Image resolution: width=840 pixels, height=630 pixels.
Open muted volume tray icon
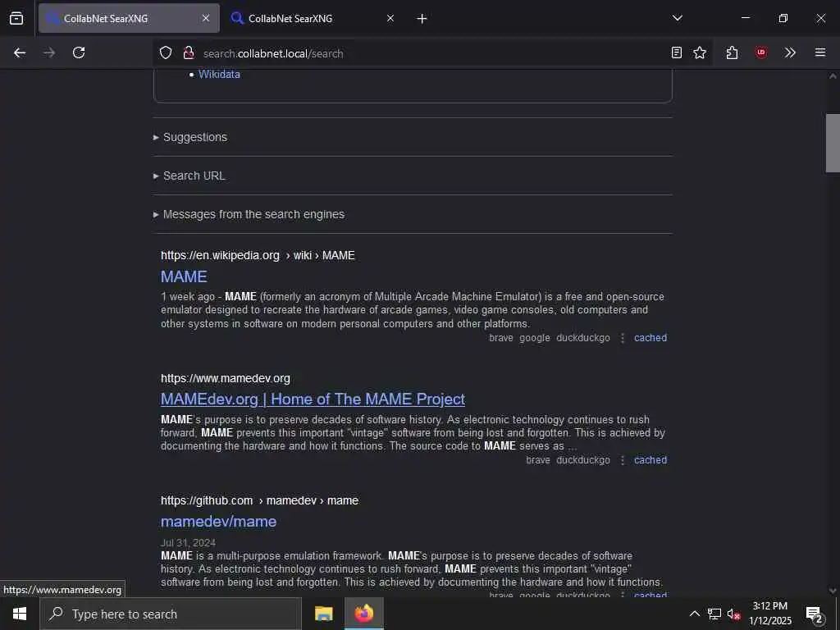point(733,614)
